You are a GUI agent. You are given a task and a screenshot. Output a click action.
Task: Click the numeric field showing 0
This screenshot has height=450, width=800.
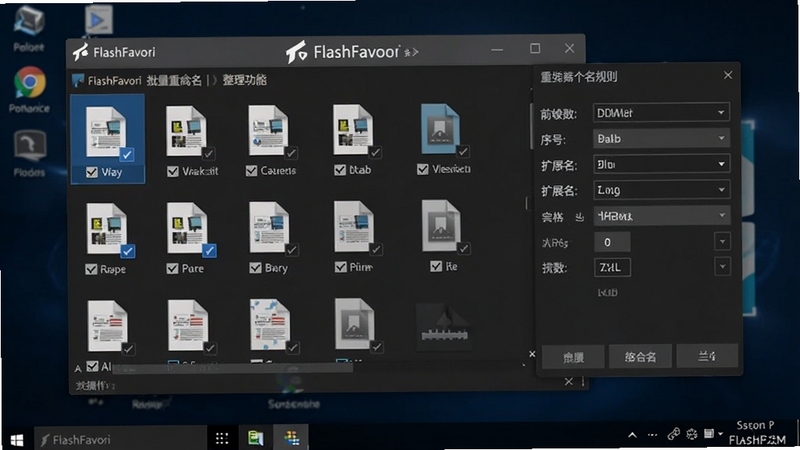(612, 242)
